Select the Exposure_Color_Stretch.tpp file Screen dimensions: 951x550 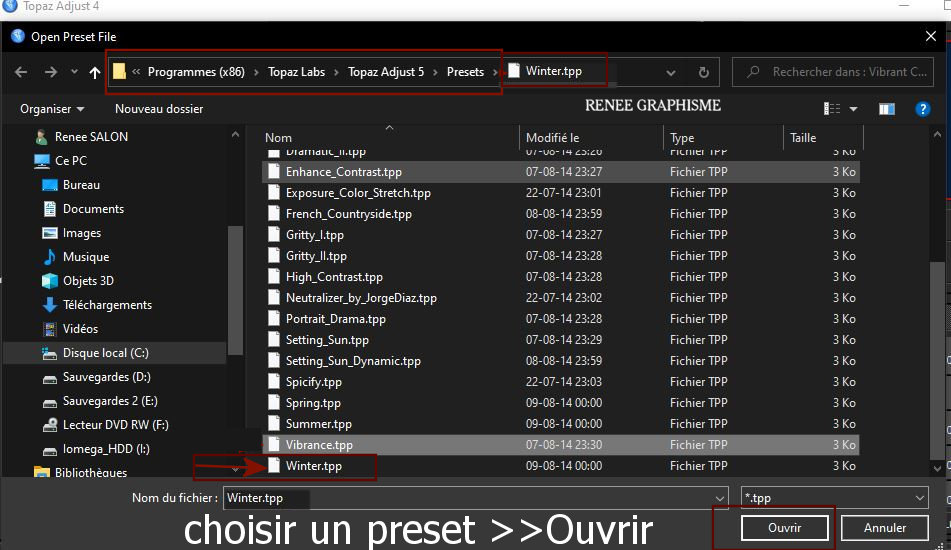tap(560, 193)
